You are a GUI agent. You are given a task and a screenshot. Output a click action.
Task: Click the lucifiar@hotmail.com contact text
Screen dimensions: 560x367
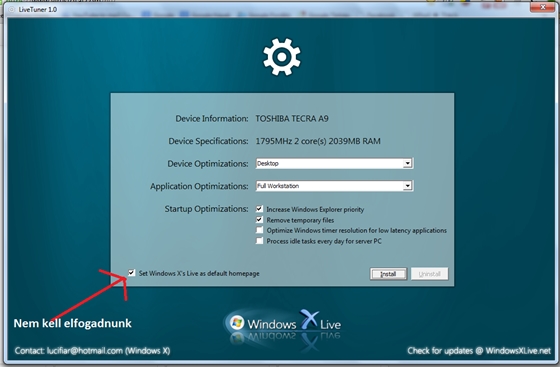point(85,351)
